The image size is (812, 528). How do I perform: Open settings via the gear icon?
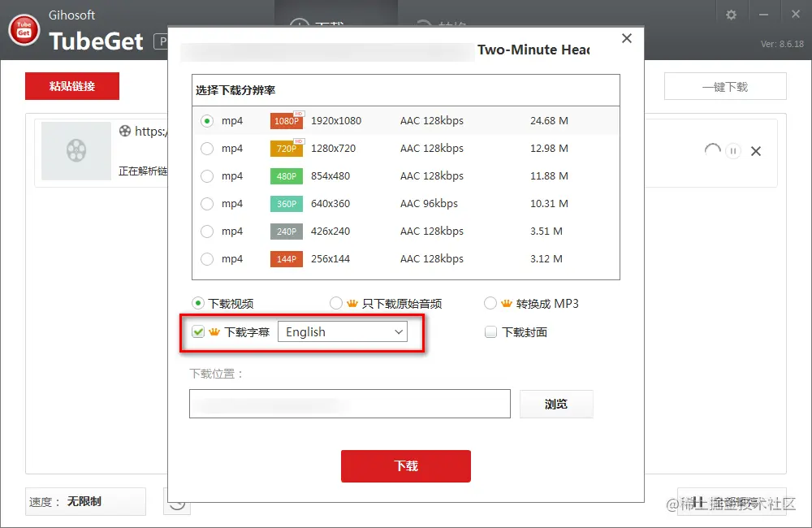point(731,15)
